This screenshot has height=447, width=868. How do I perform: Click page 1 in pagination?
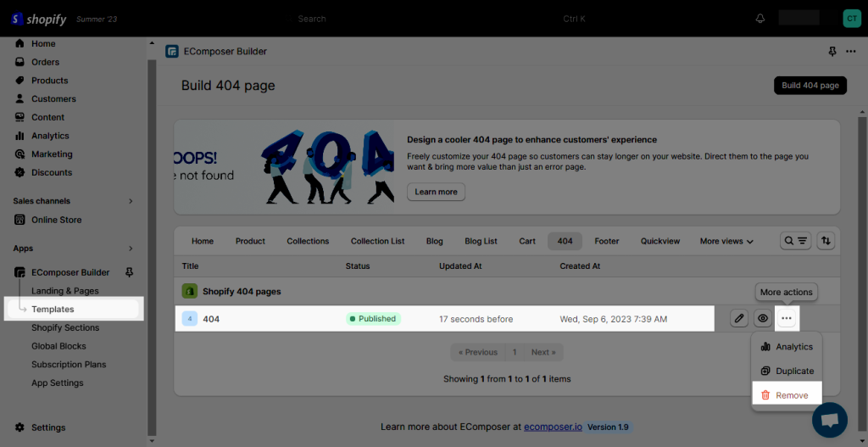(x=515, y=352)
